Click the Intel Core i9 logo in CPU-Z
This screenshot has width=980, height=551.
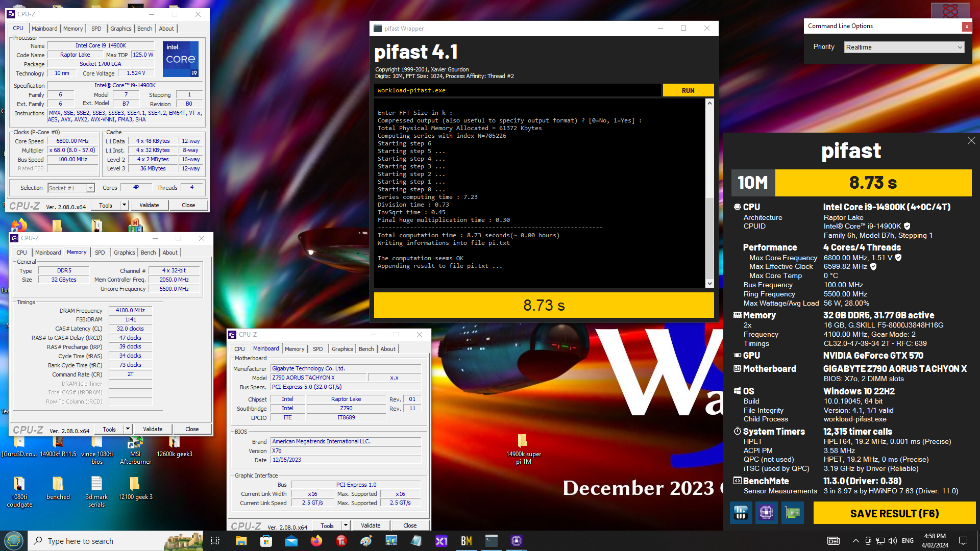(x=181, y=59)
